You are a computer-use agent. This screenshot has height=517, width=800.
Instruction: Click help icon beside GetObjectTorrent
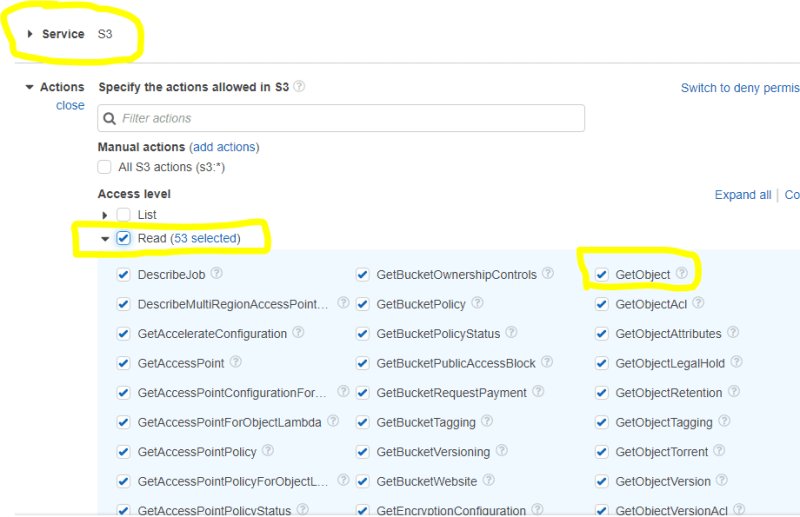pyautogui.click(x=719, y=451)
